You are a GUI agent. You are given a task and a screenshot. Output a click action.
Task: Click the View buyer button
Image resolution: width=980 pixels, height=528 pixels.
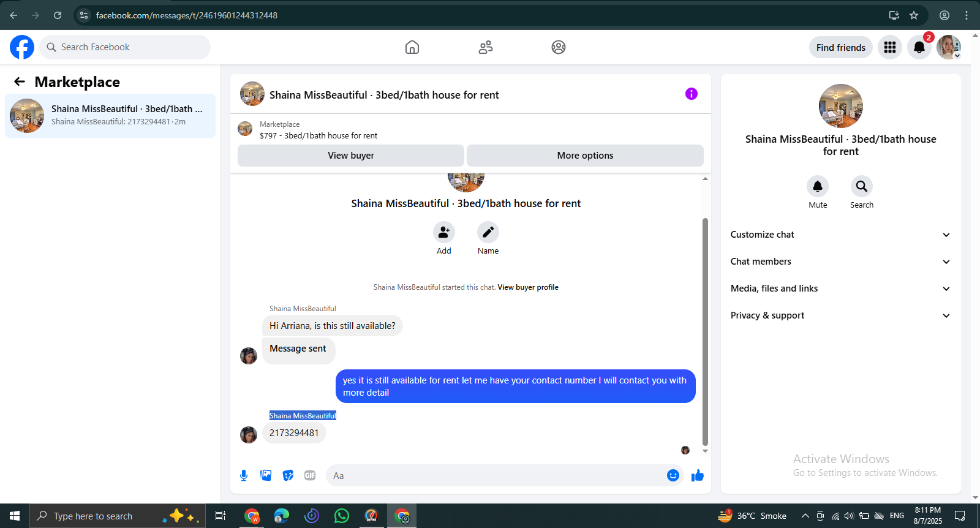point(351,156)
